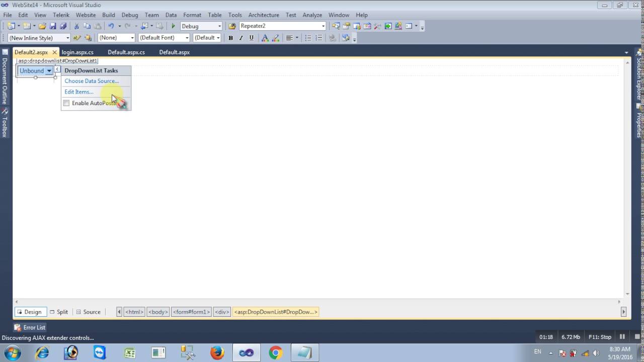Click the Toolbox wrench toolbar icon
This screenshot has width=644, height=362.
tap(377, 26)
